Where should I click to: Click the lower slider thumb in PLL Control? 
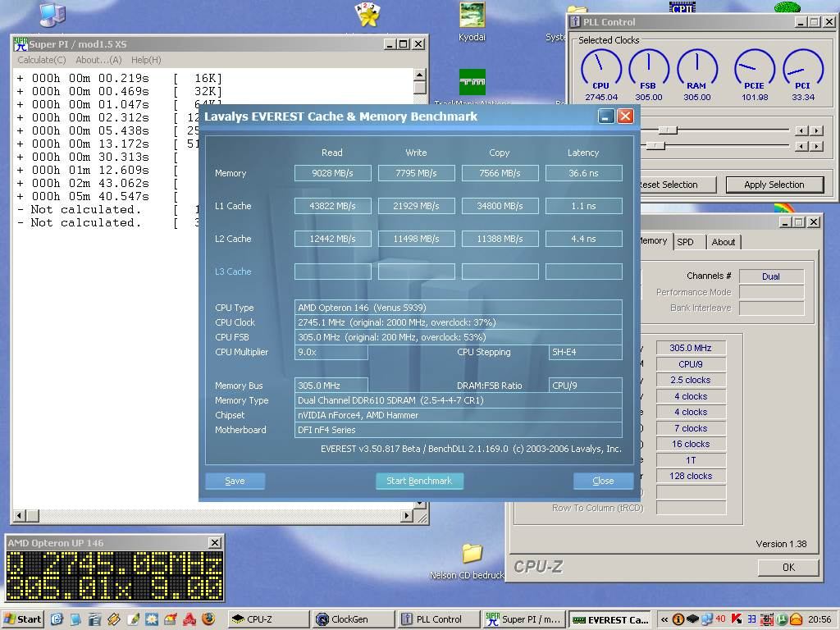pyautogui.click(x=655, y=145)
